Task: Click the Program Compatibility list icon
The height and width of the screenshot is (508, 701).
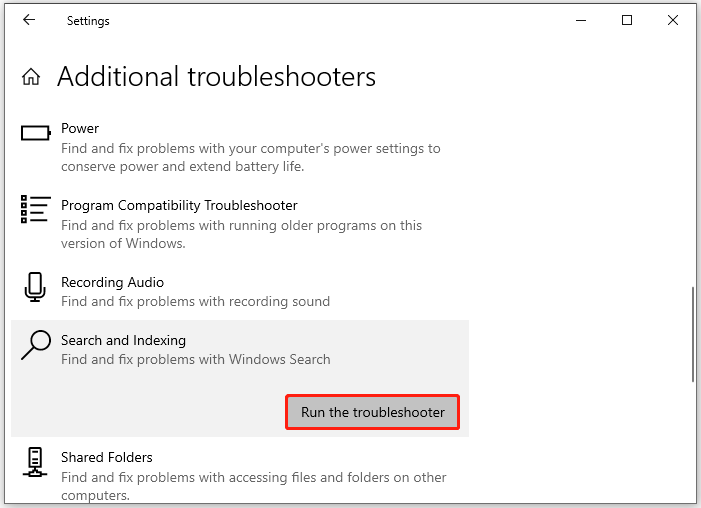Action: (x=35, y=208)
